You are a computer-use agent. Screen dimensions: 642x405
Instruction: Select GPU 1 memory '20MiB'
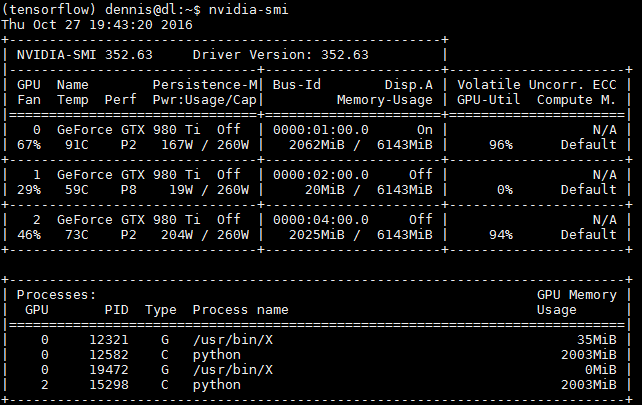325,190
